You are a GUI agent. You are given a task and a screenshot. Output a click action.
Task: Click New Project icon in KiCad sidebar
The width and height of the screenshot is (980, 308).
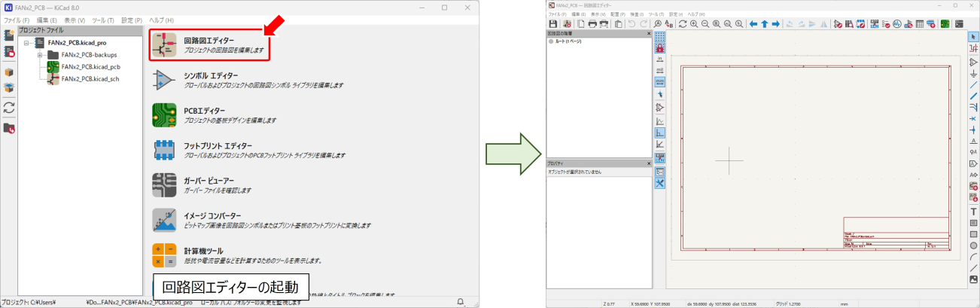pos(9,35)
